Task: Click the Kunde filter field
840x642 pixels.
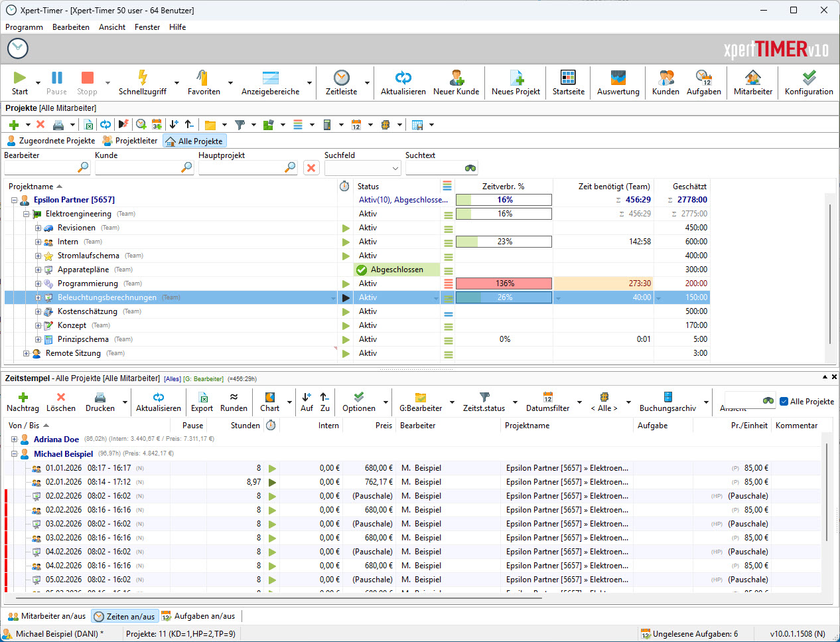Action: pyautogui.click(x=143, y=168)
